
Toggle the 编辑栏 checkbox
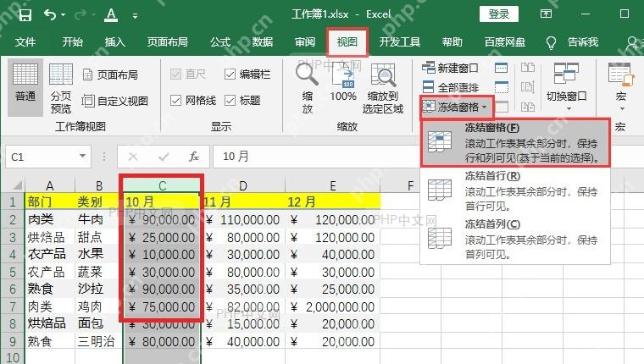pyautogui.click(x=247, y=74)
